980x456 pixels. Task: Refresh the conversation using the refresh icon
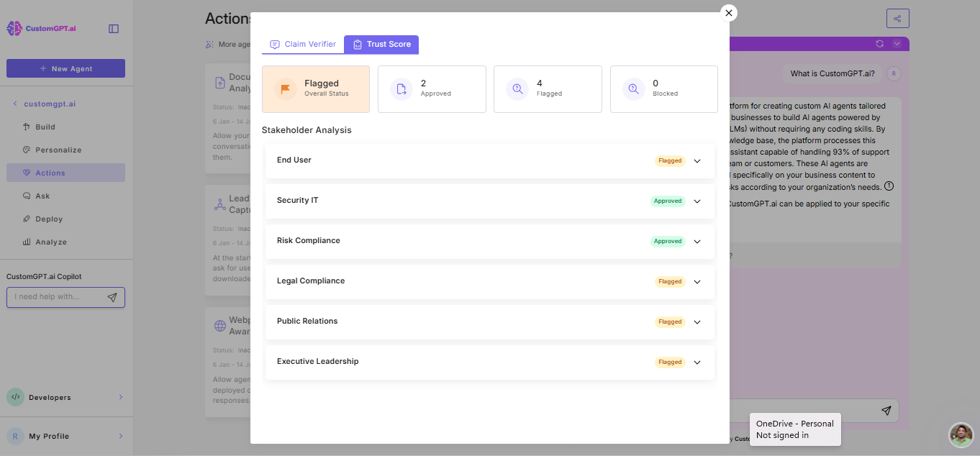pos(879,43)
